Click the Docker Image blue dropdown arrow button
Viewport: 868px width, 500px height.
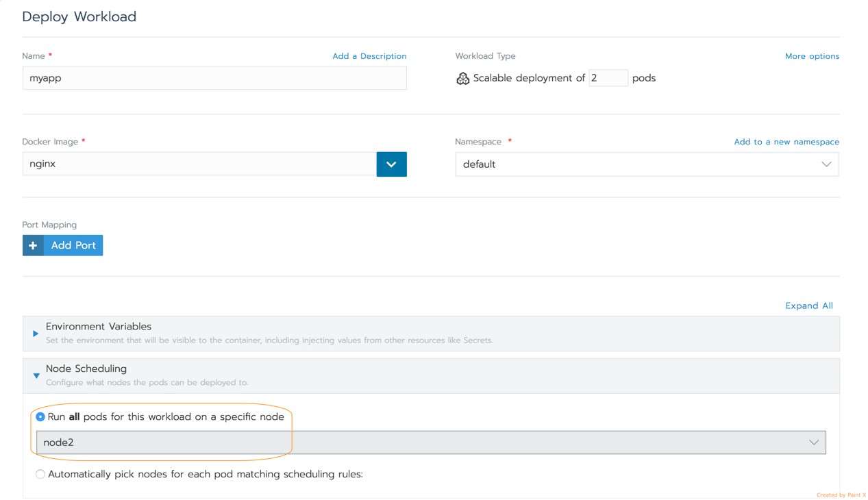pos(391,164)
